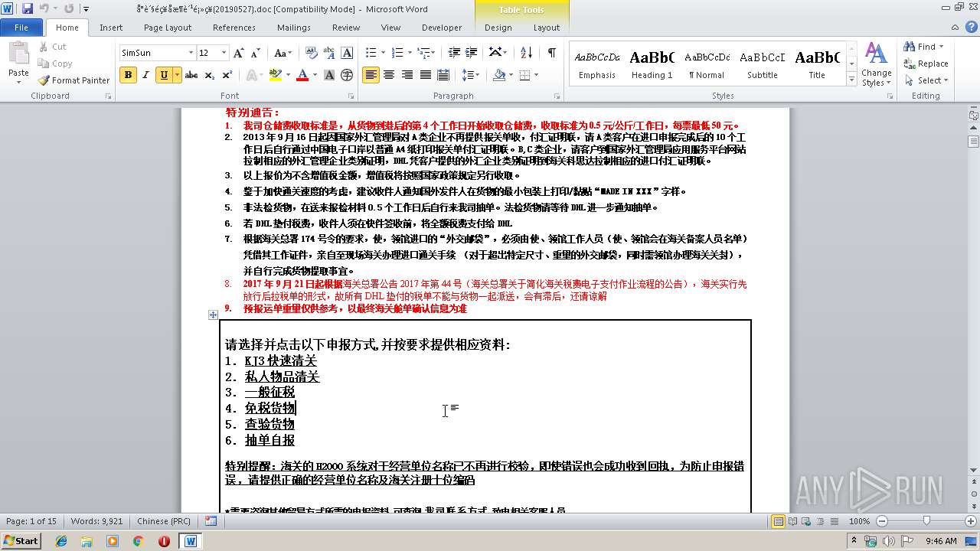The width and height of the screenshot is (980, 551).
Task: Switch to the Table Tools Design tab
Action: coord(498,28)
